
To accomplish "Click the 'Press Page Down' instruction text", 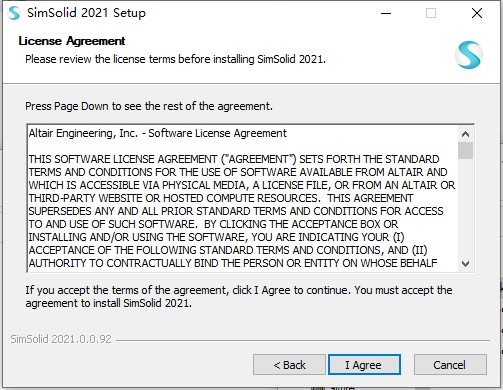I will 149,106.
